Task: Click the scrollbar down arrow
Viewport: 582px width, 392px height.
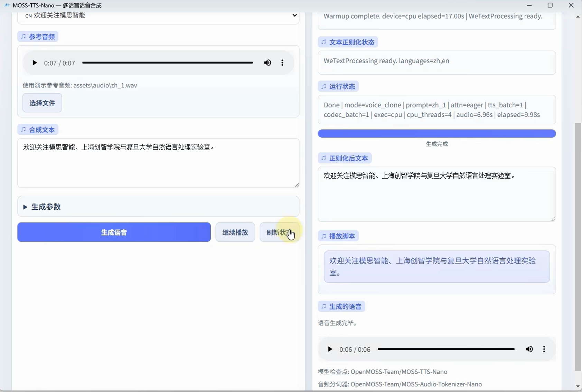Action: (578, 386)
